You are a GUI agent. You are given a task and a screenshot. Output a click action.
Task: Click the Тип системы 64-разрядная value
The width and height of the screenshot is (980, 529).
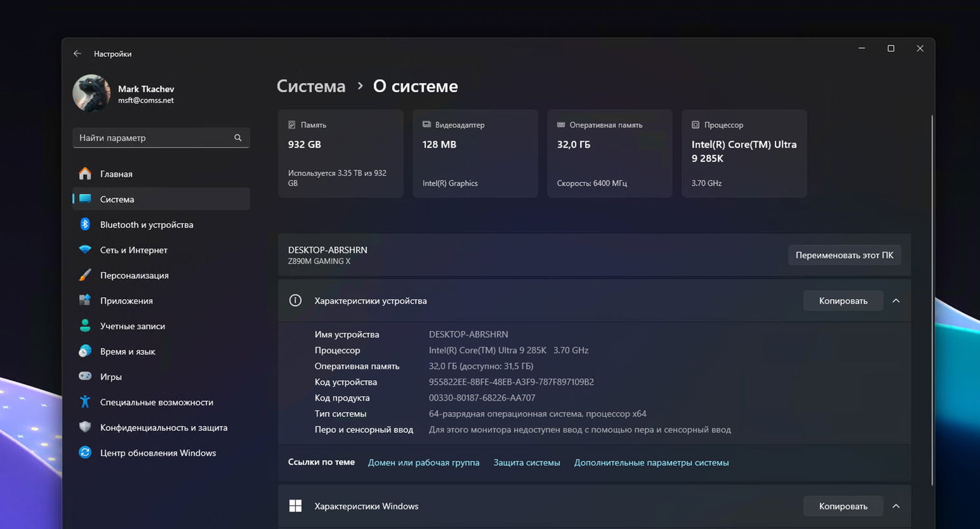coord(537,413)
